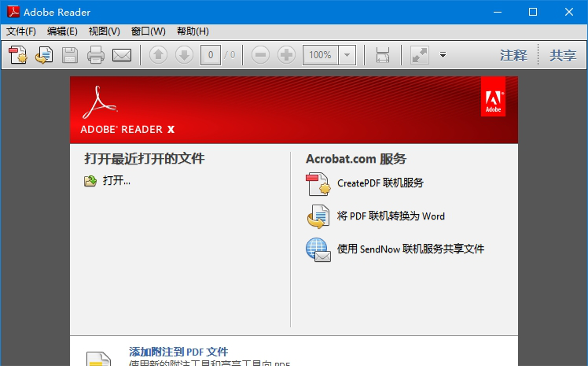Go to next page with down arrow

pos(184,55)
